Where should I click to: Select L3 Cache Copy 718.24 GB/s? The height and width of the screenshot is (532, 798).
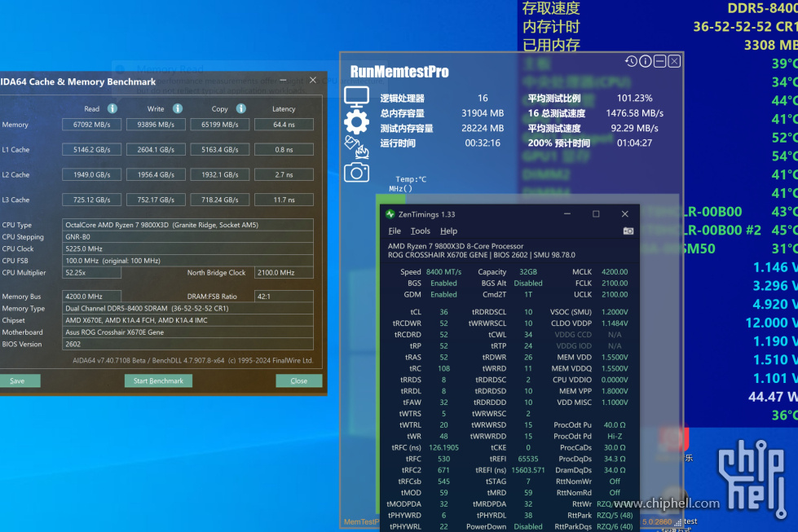coord(220,200)
